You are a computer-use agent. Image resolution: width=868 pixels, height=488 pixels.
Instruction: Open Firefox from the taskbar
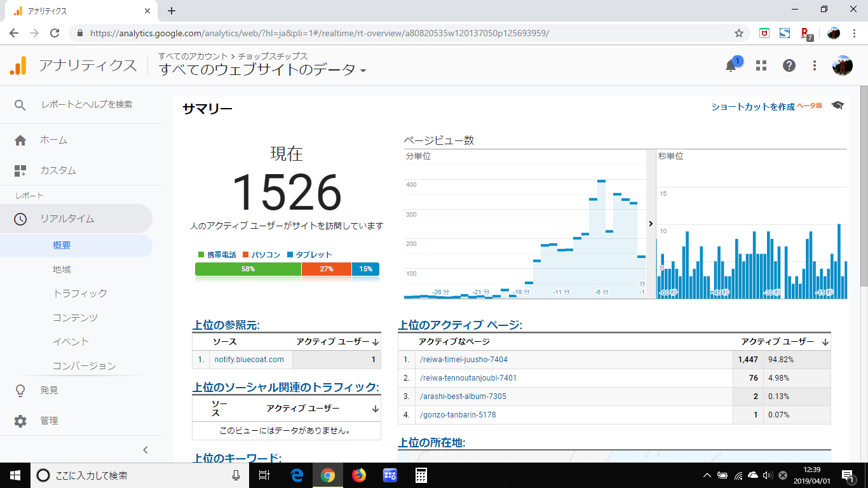pos(359,475)
